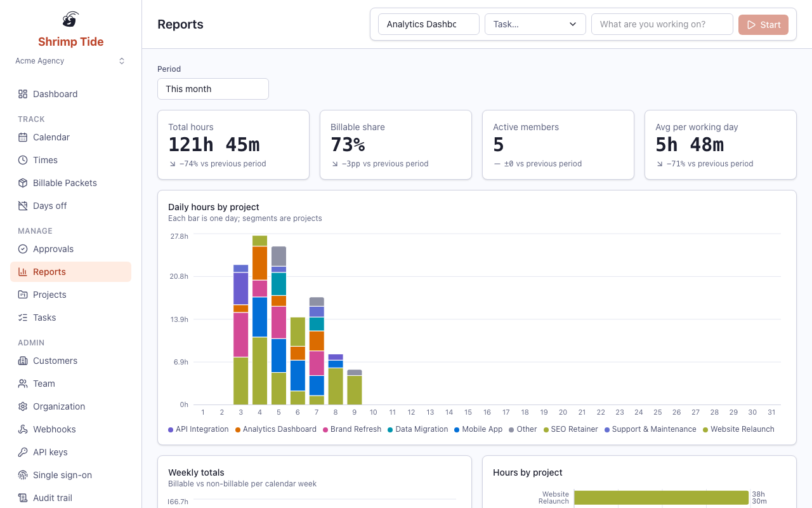This screenshot has height=508, width=812.
Task: Focus the 'What are you working on?' field
Action: [662, 24]
